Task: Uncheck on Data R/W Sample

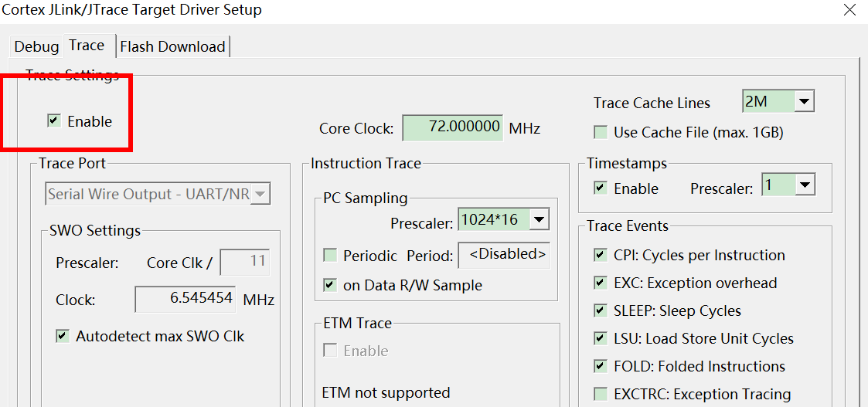Action: coord(330,285)
